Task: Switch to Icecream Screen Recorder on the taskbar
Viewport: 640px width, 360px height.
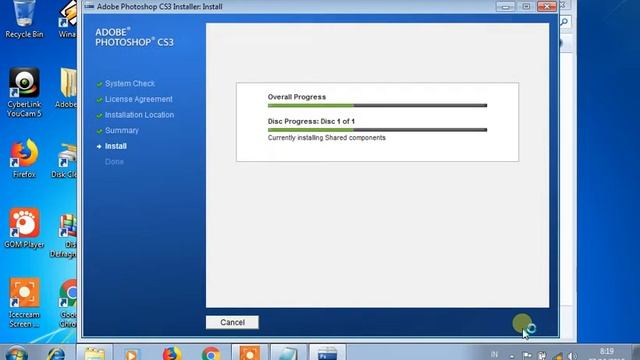Action: [x=249, y=352]
